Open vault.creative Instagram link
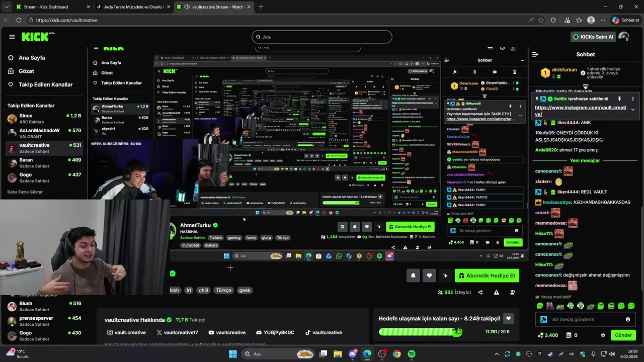This screenshot has height=362, width=644. 126,332
